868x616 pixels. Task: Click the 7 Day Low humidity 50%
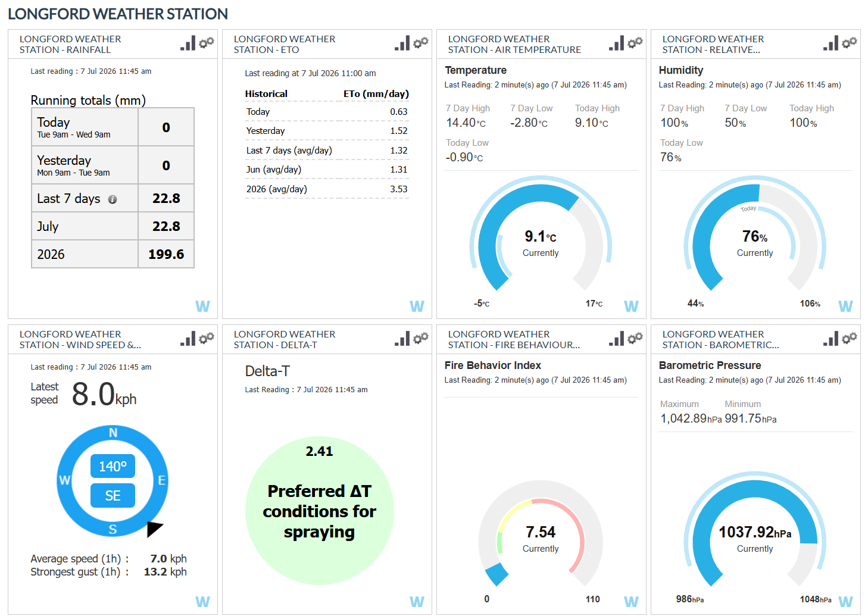pyautogui.click(x=735, y=123)
